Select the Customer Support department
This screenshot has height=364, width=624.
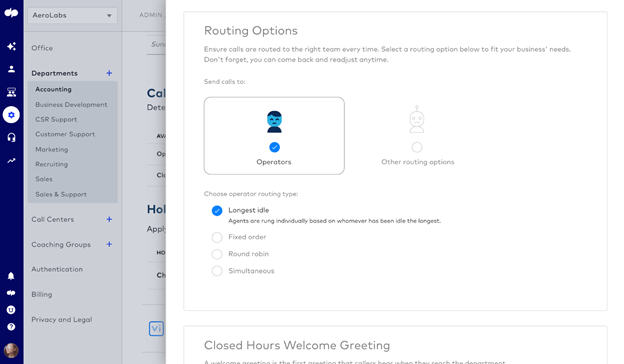65,134
